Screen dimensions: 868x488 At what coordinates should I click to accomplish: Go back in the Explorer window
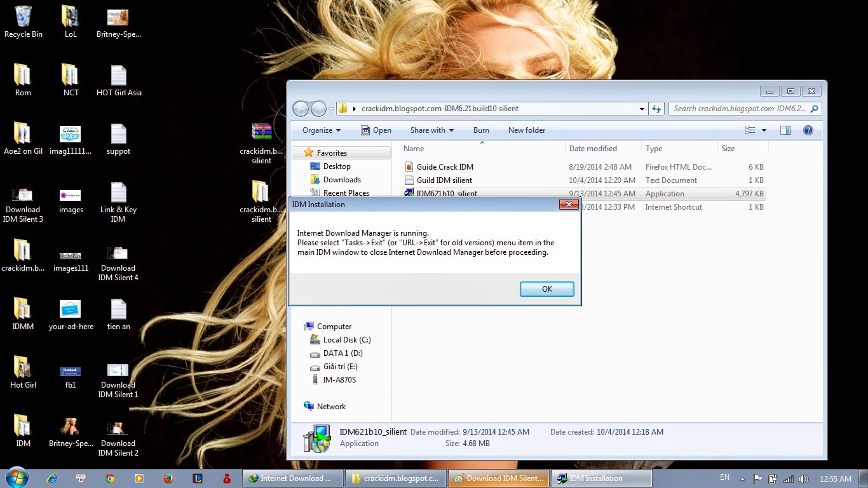(x=301, y=109)
